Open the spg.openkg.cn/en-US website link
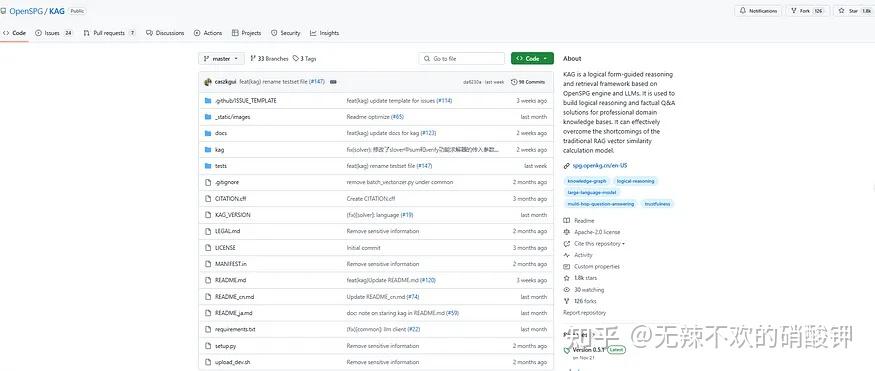Image resolution: width=875 pixels, height=371 pixels. [600, 166]
